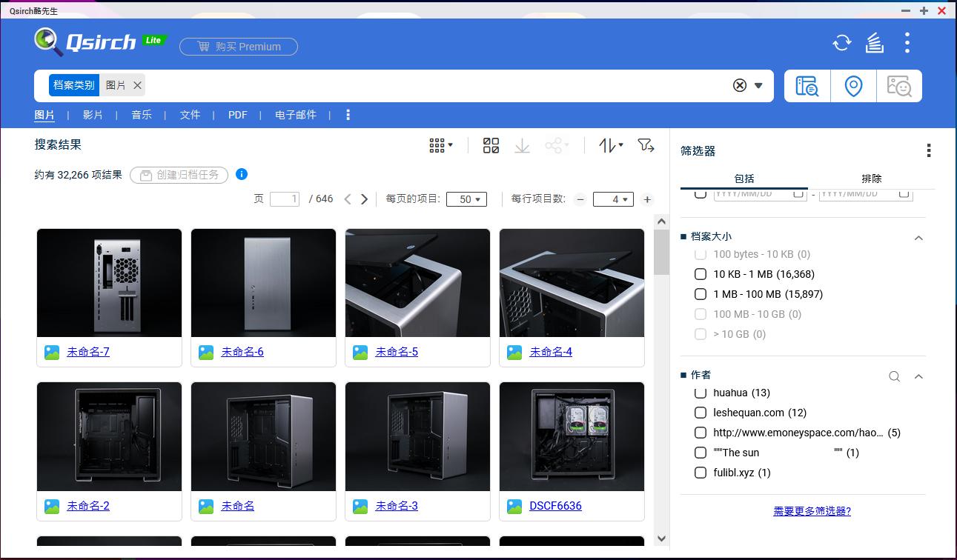Screen dimensions: 957x560
Task: Search within the 作者 filter list
Action: (x=894, y=376)
